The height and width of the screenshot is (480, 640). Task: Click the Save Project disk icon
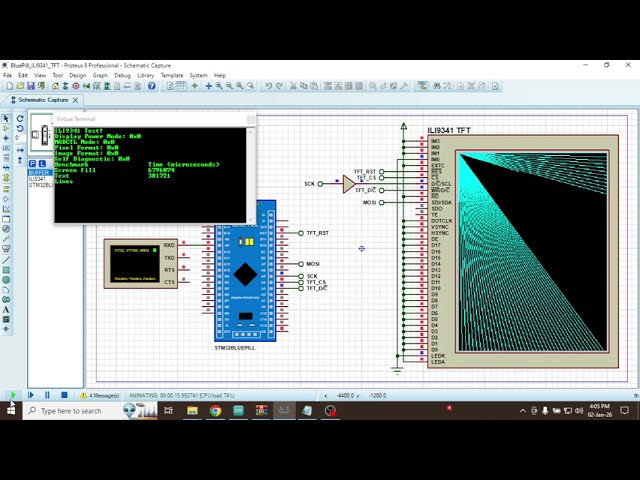coord(31,86)
